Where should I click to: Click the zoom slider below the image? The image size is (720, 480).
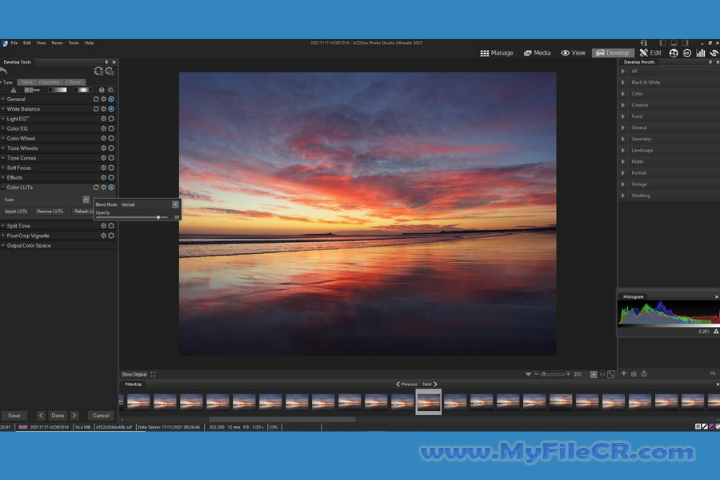(553, 374)
